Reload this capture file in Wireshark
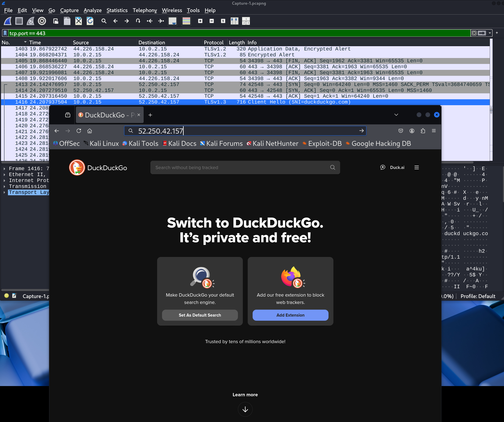The image size is (504, 422). click(x=90, y=21)
